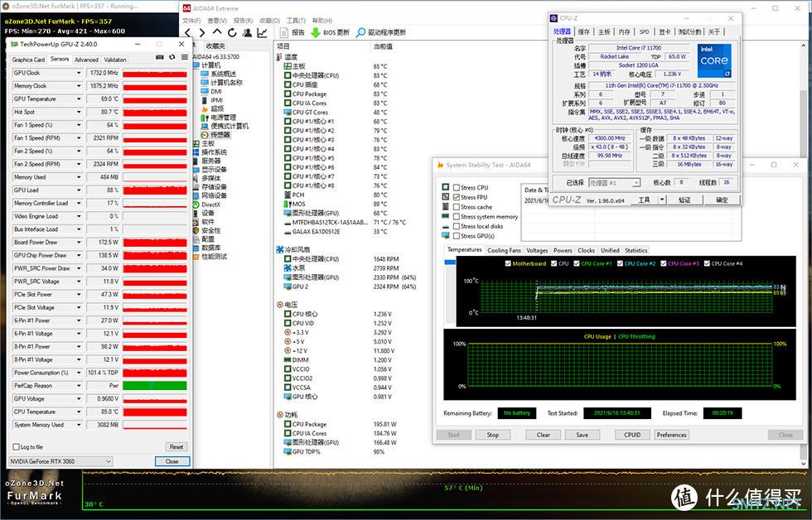Viewport: 812px width, 520px height.
Task: Click AIDA64 toolbar up arrow
Action: pyautogui.click(x=217, y=32)
